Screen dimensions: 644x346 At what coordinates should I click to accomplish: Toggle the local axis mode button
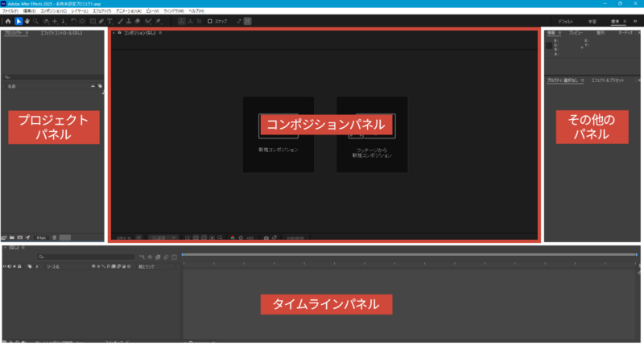coord(182,21)
